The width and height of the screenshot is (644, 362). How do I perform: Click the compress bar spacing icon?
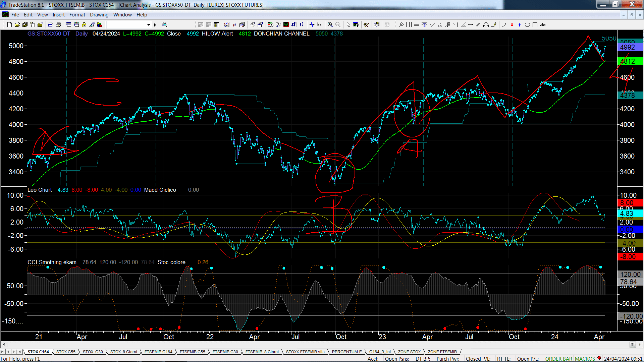(312, 24)
